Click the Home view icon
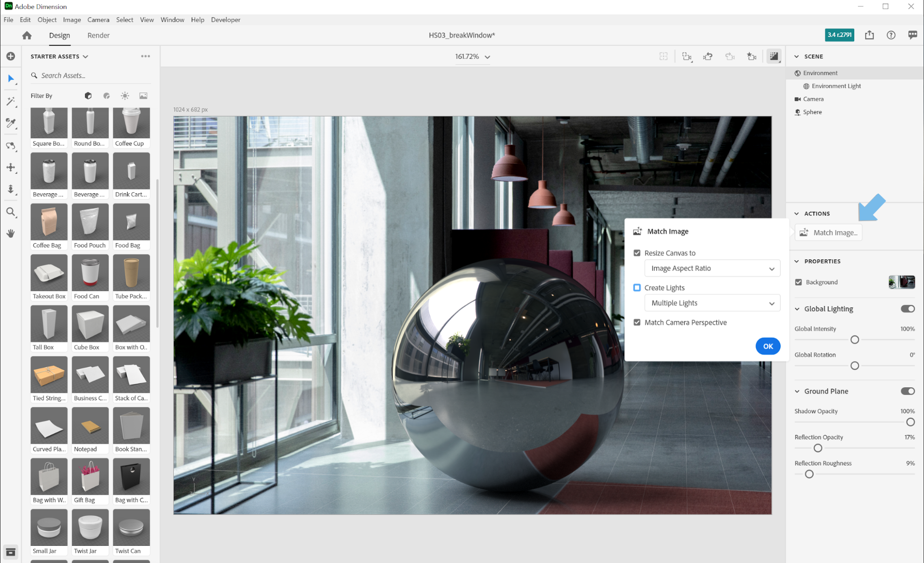This screenshot has height=563, width=924. tap(26, 35)
